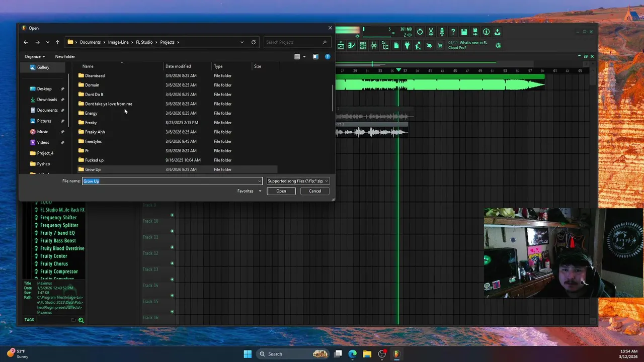Click the circular arrow icon in FL Studio toolbar
The height and width of the screenshot is (362, 644).
point(420,32)
